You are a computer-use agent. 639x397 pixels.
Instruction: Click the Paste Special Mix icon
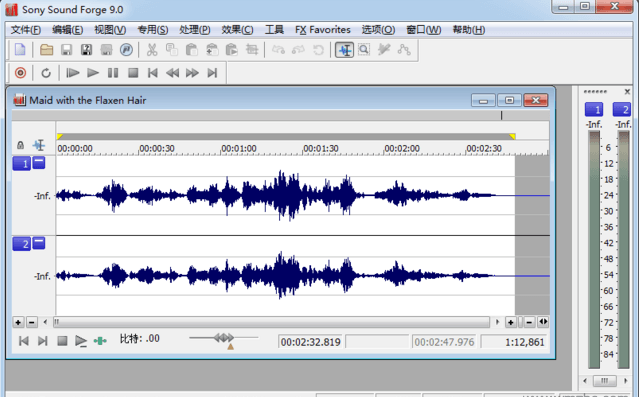coord(212,50)
